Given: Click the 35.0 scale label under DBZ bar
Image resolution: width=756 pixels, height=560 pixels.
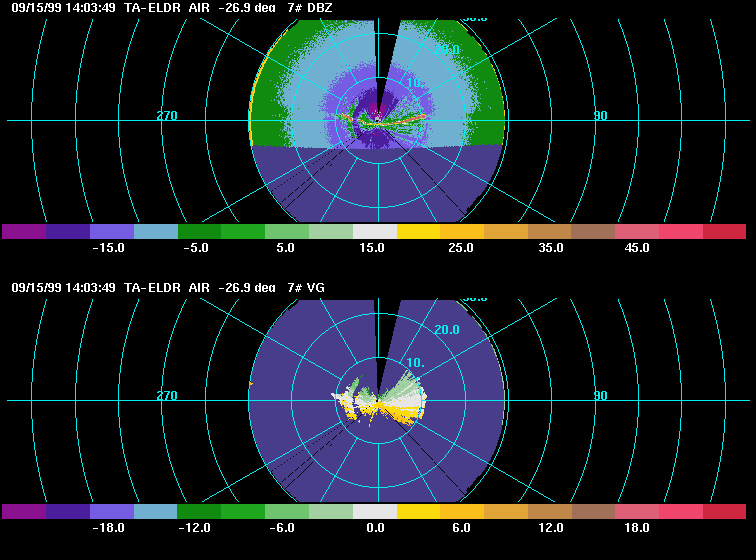Looking at the screenshot, I should pos(551,248).
